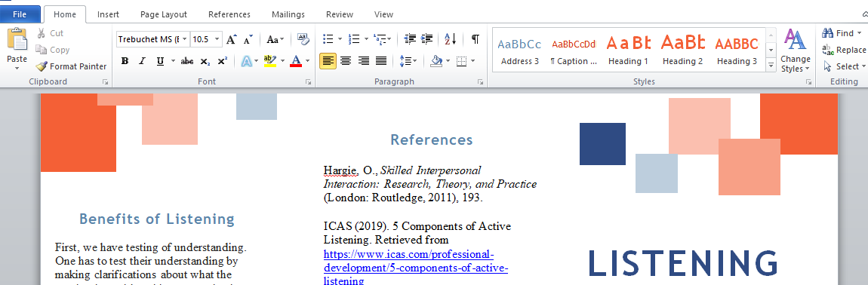The width and height of the screenshot is (868, 285).
Task: Apply the Heading 3 style
Action: tap(737, 51)
